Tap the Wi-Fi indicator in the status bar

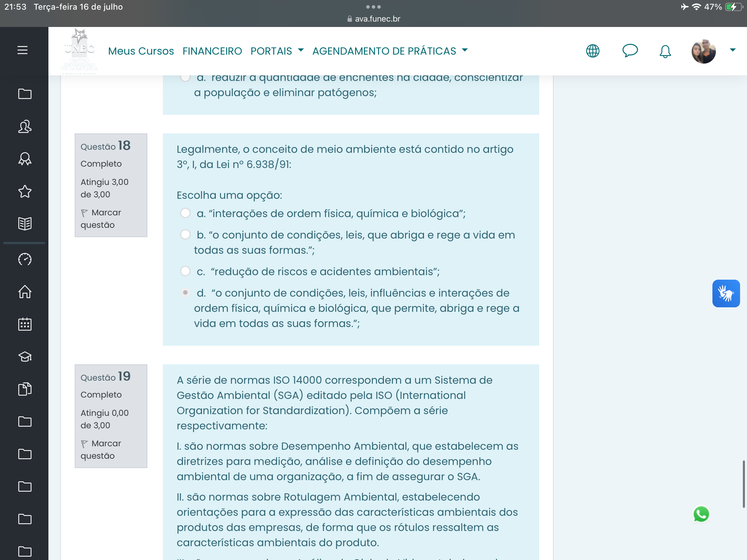coord(696,7)
